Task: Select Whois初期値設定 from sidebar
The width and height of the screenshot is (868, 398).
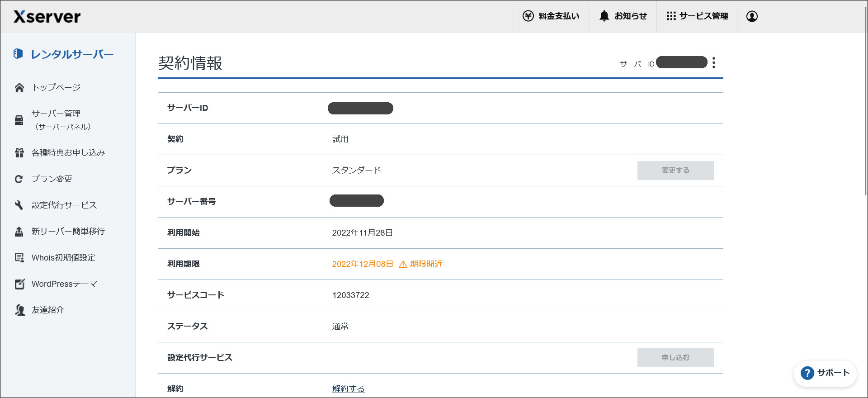Action: click(x=63, y=258)
